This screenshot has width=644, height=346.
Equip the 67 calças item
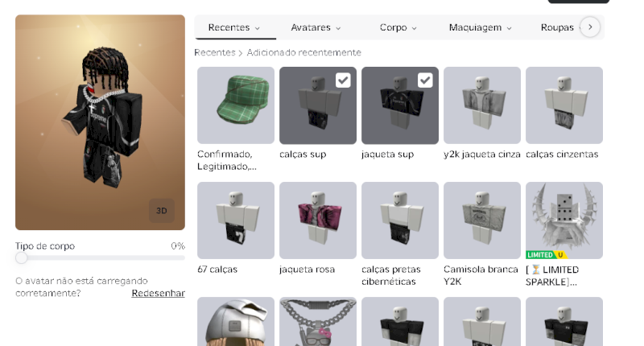click(x=236, y=220)
